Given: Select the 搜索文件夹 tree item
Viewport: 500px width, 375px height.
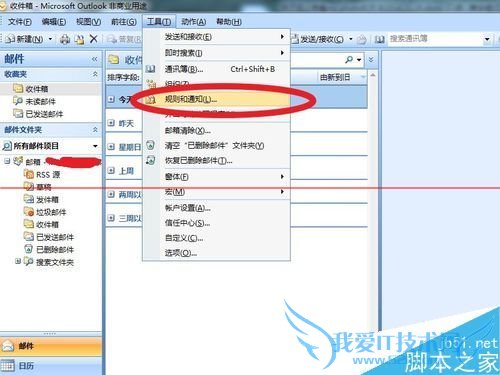Looking at the screenshot, I should [x=49, y=262].
